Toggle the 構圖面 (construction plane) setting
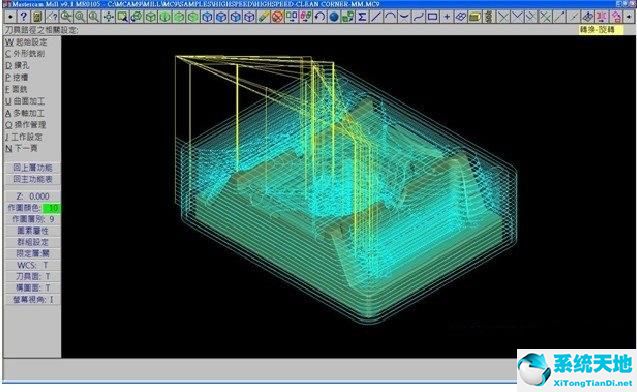This screenshot has width=637, height=392. (32, 288)
